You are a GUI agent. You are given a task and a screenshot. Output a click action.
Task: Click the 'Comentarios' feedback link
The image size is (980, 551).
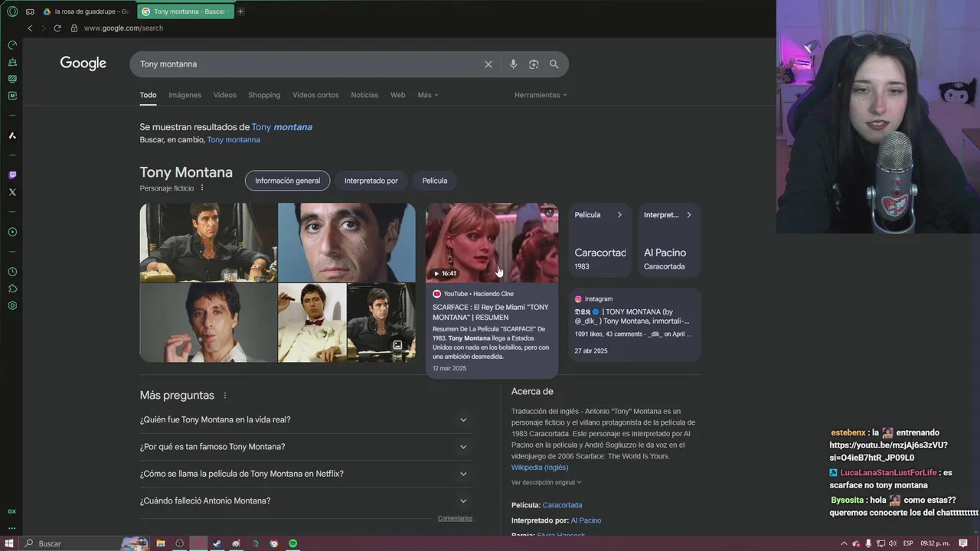click(x=455, y=518)
